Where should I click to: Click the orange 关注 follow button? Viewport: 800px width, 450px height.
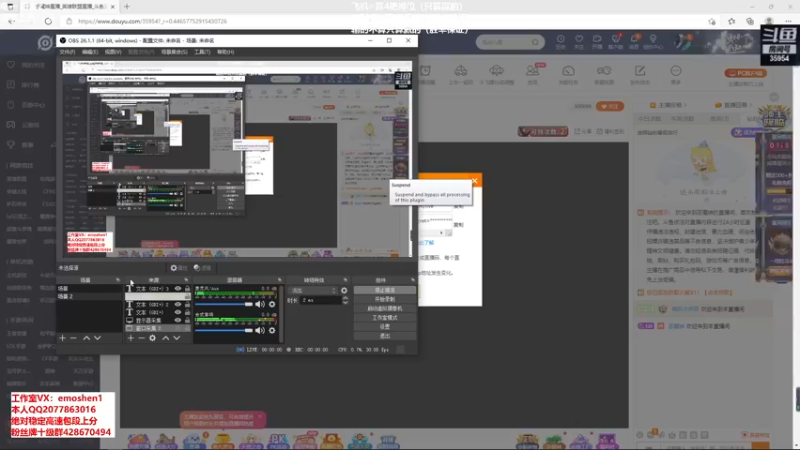tap(610, 106)
